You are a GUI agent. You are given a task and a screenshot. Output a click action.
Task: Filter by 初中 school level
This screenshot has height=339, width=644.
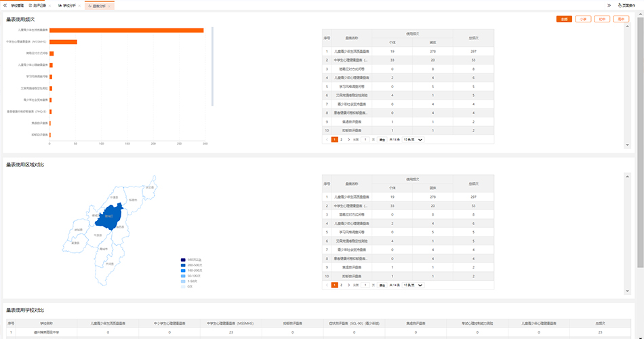point(602,19)
